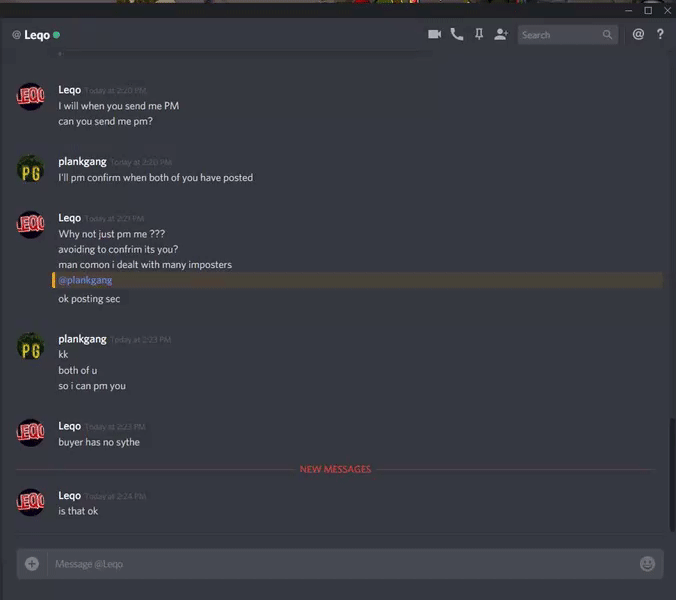Image resolution: width=676 pixels, height=600 pixels.
Task: Open pinned messages
Action: point(479,34)
